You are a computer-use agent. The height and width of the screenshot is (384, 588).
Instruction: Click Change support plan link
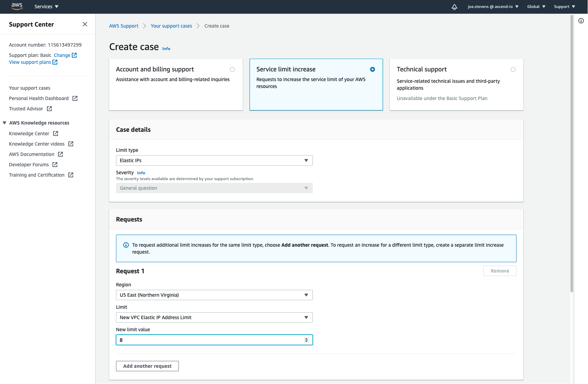click(x=62, y=55)
